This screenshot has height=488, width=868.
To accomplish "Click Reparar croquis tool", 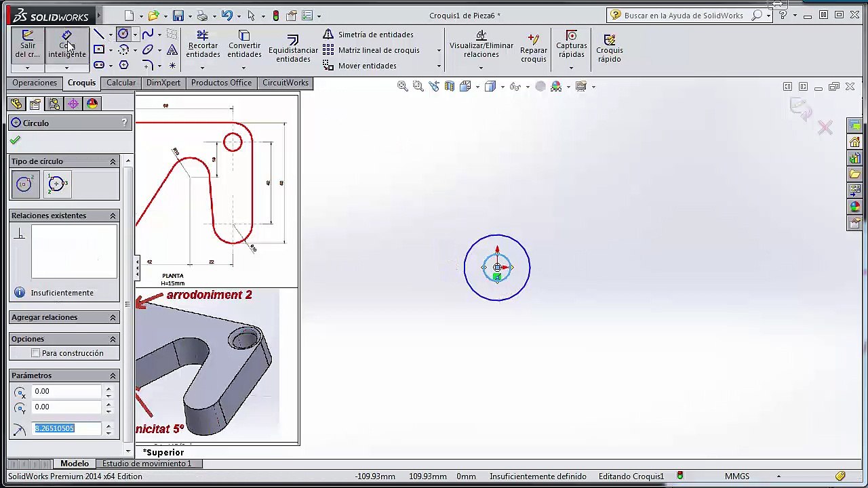I will (x=534, y=49).
